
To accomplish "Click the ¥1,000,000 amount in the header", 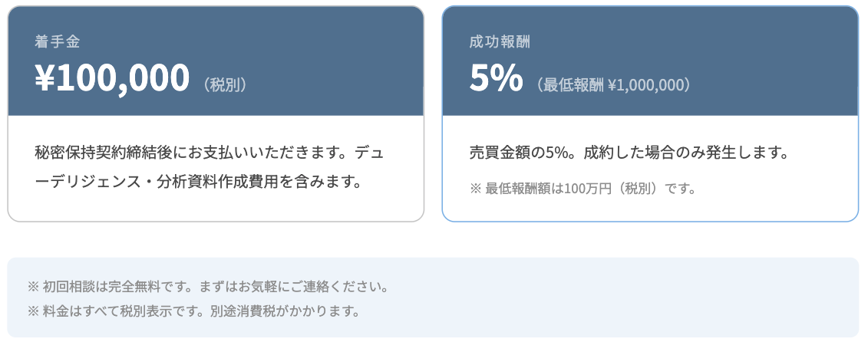I will (645, 84).
